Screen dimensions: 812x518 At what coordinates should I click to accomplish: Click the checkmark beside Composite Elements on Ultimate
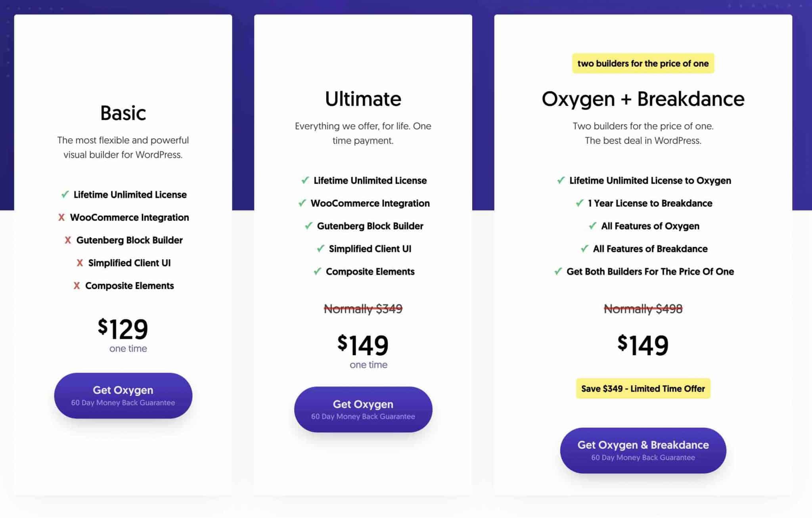click(x=317, y=272)
